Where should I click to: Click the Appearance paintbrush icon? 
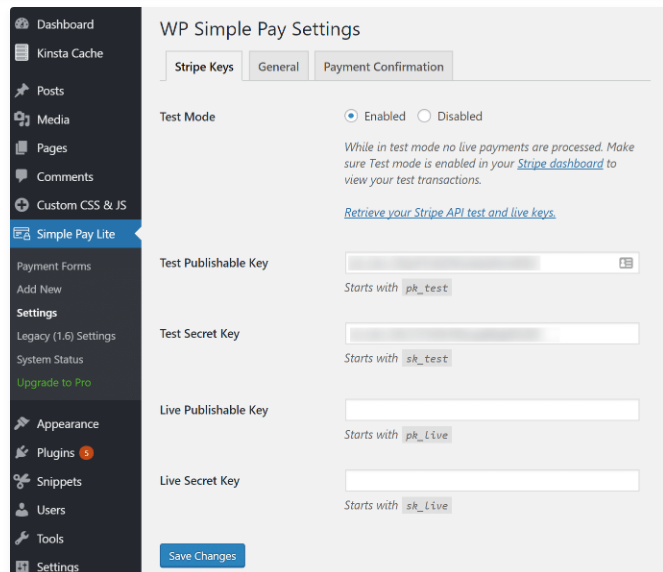click(22, 424)
